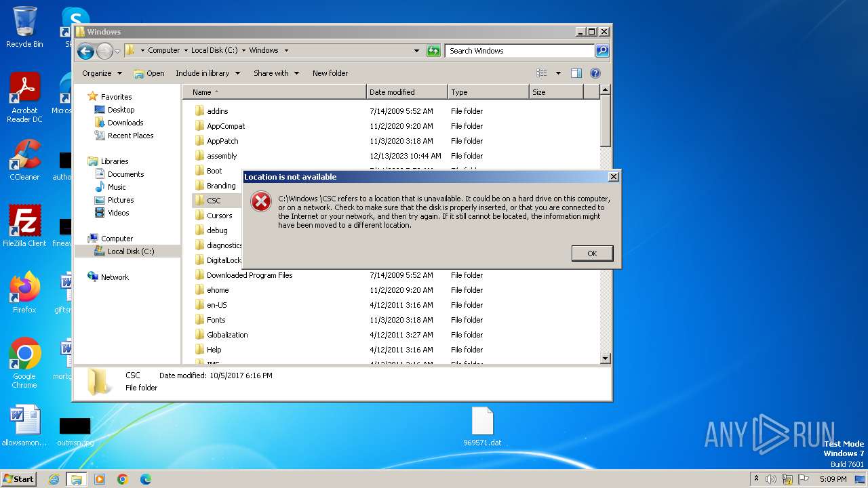Select Network in the navigation pane
The width and height of the screenshot is (868, 488).
[115, 277]
